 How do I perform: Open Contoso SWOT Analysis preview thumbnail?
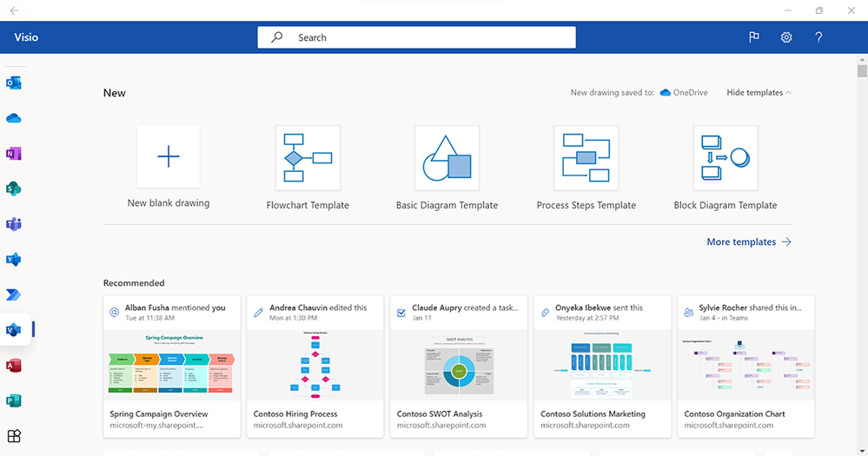pos(459,366)
